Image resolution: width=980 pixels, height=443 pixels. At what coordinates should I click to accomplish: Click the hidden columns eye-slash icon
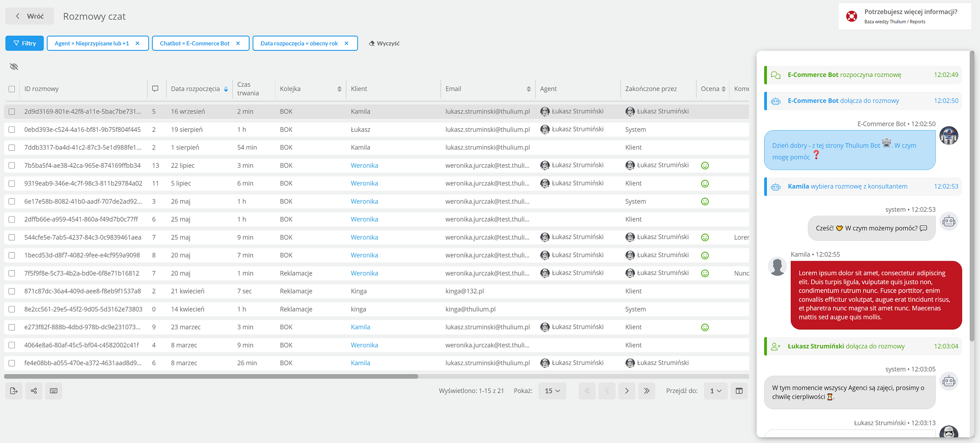(14, 67)
